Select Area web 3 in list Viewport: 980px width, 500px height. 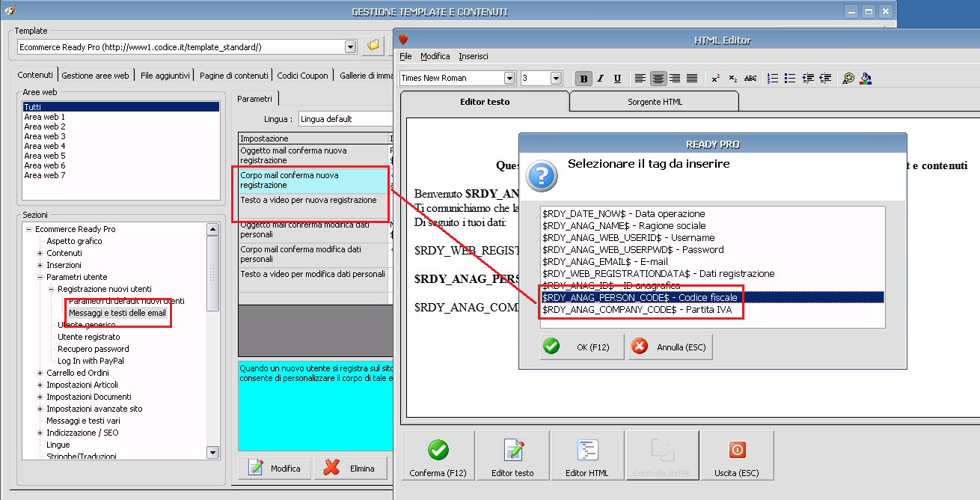pos(121,136)
